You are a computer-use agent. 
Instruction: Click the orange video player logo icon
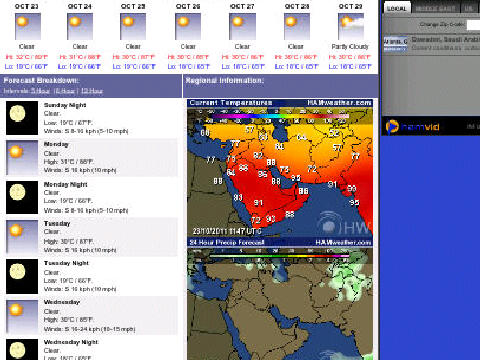click(x=392, y=127)
